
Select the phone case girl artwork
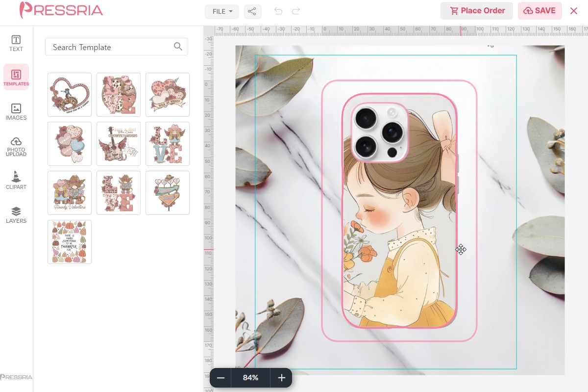[x=399, y=211]
